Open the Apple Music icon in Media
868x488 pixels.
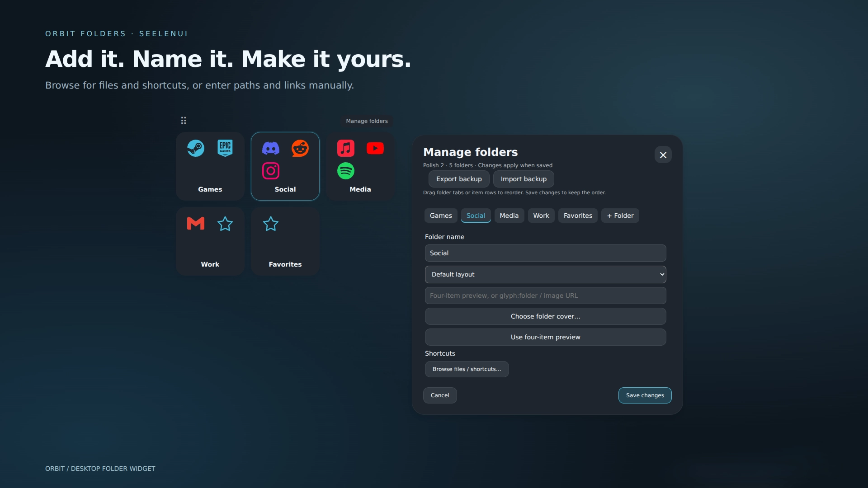(x=346, y=148)
